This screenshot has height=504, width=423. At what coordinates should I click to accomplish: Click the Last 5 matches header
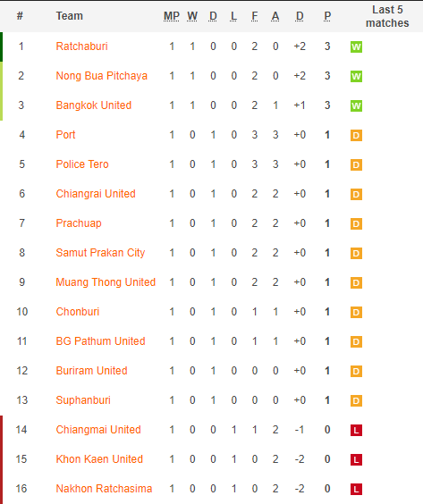[x=387, y=16]
